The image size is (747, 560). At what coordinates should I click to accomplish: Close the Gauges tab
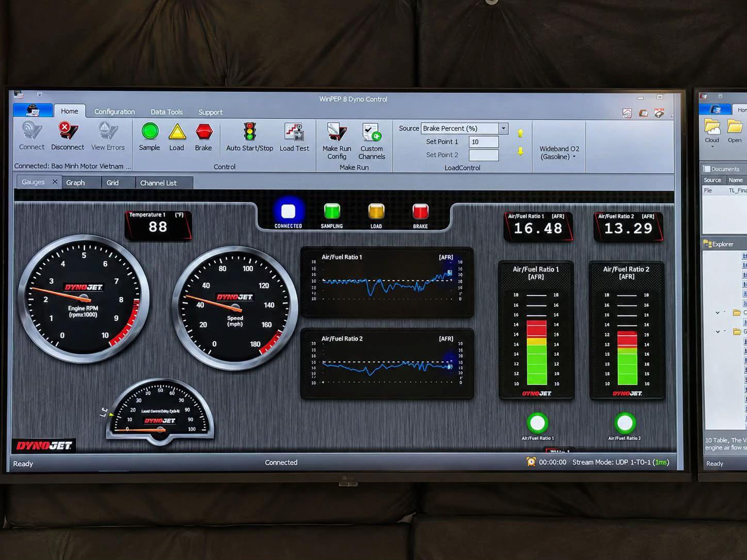click(x=55, y=182)
